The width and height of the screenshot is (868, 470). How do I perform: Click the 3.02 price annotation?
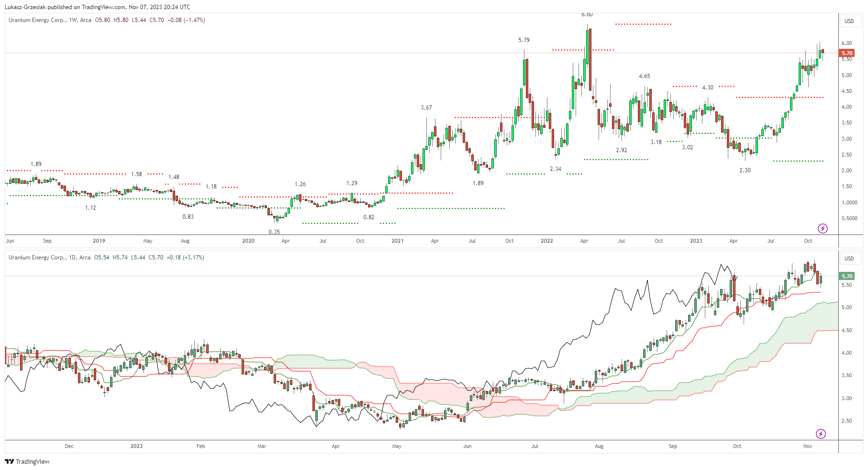pyautogui.click(x=688, y=147)
